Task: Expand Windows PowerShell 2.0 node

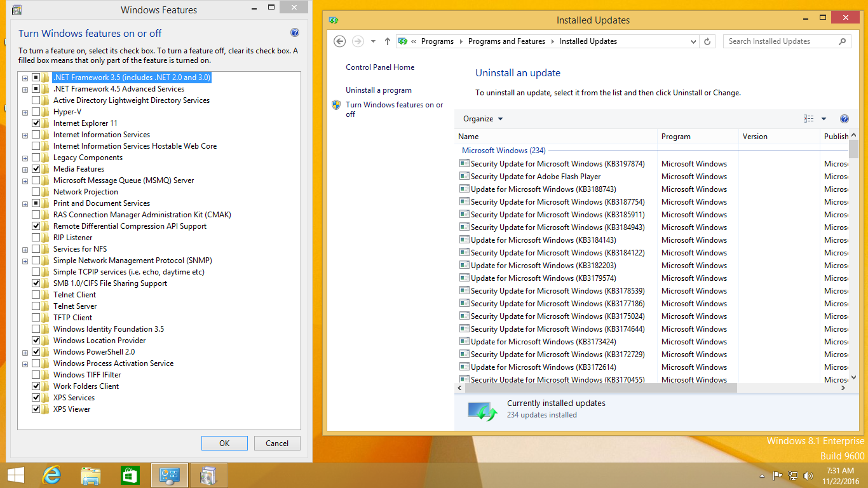Action: (x=25, y=352)
